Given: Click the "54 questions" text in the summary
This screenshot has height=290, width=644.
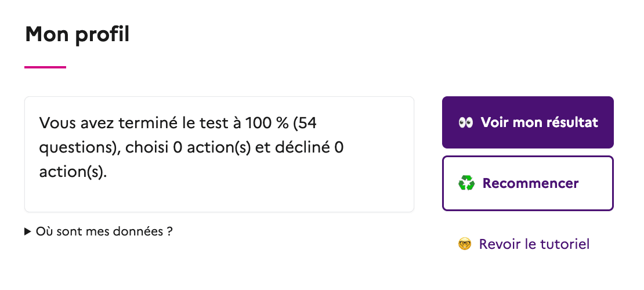Looking at the screenshot, I should (77, 148).
